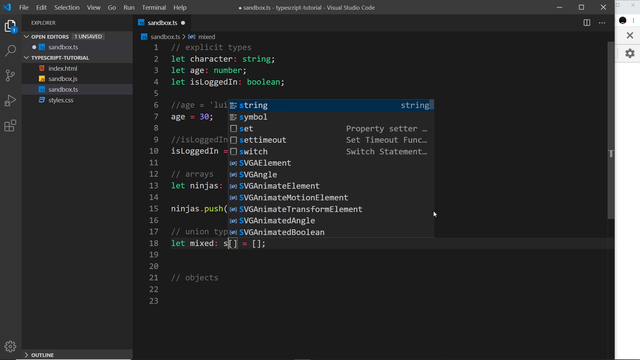Open the Run menu
This screenshot has width=640, height=360.
click(x=129, y=7)
